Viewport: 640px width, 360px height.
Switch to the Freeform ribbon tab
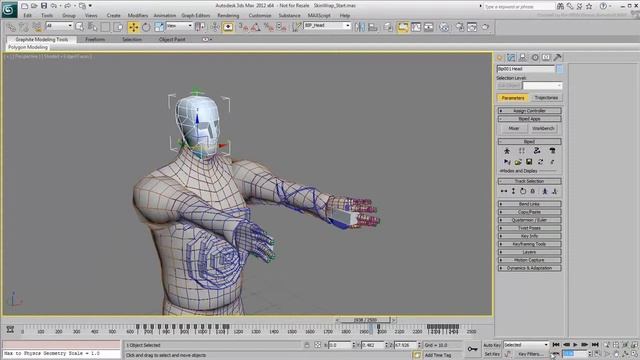tap(95, 40)
